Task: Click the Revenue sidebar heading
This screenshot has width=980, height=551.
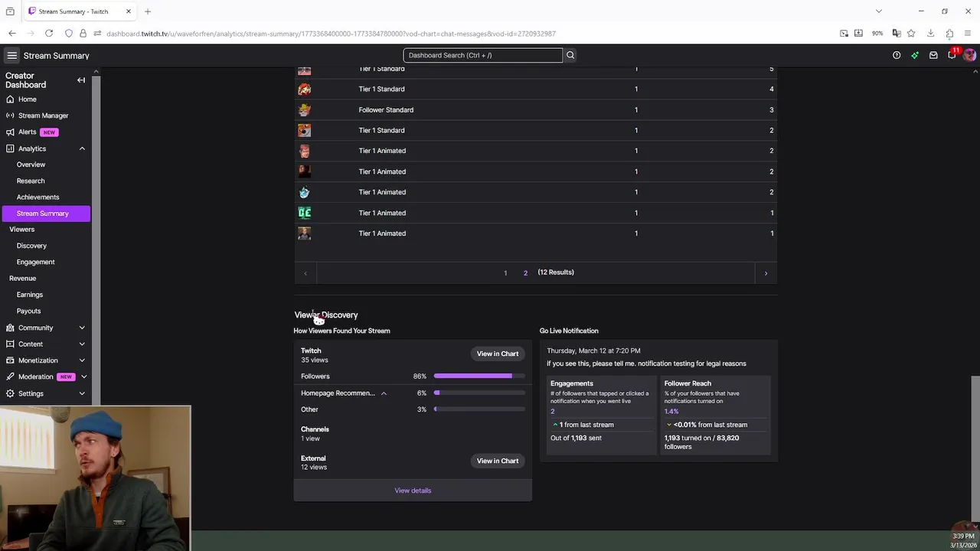Action: 22,279
